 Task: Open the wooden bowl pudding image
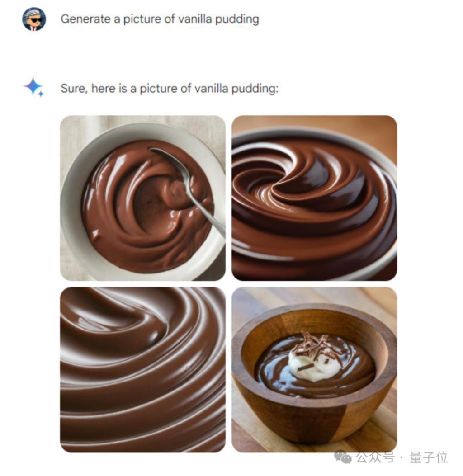[x=314, y=370]
